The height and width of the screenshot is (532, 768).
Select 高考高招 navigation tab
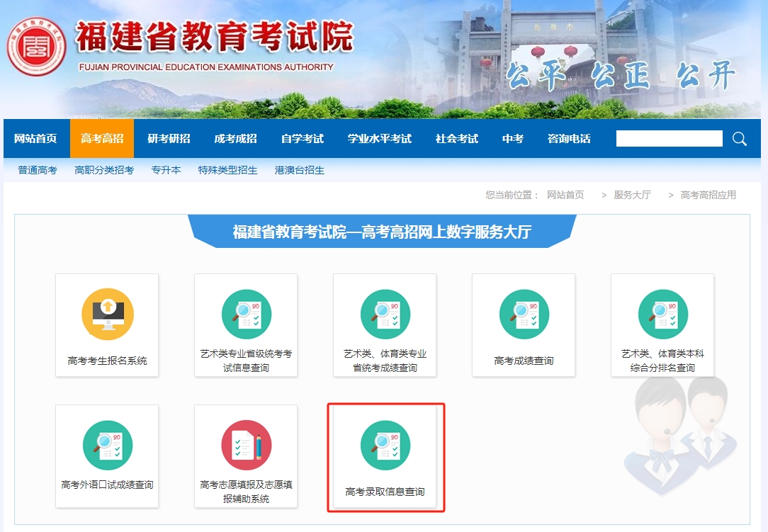[x=102, y=139]
